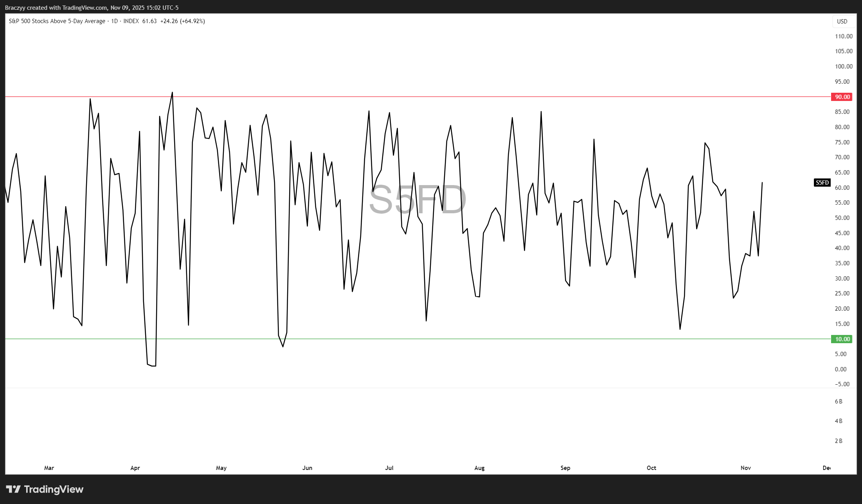Click the black S5FD price tag
The image size is (862, 504).
(822, 183)
